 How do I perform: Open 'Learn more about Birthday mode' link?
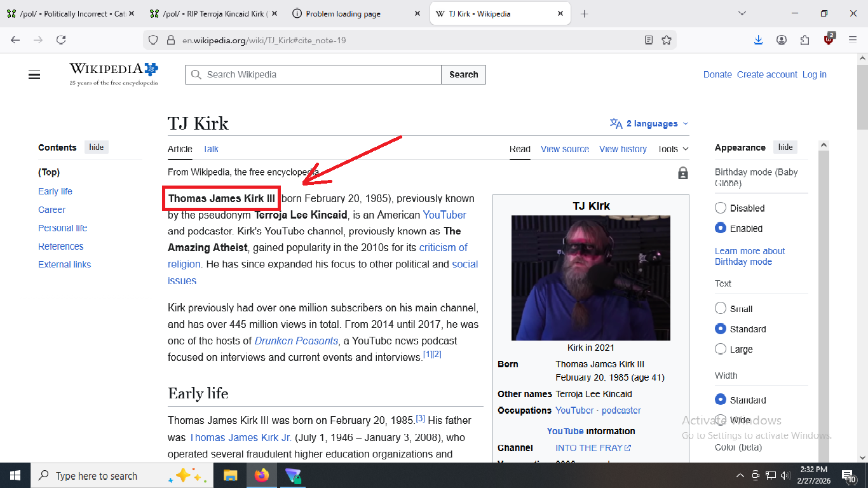click(x=750, y=256)
